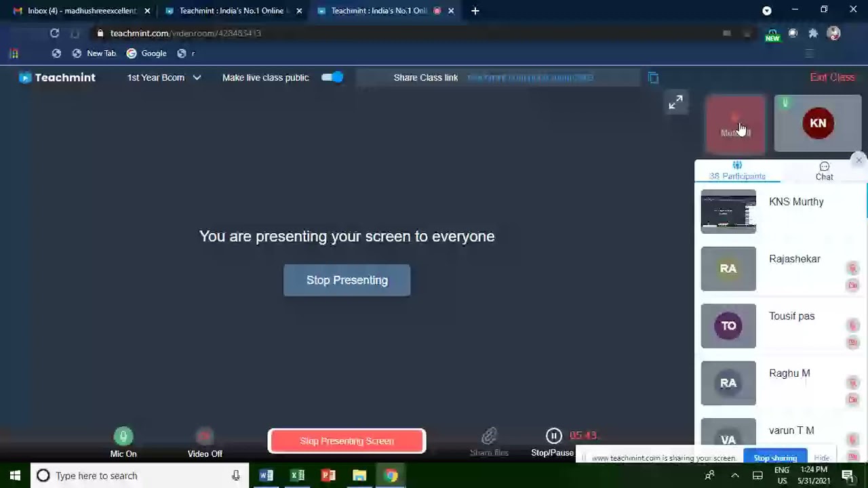Image resolution: width=868 pixels, height=488 pixels.
Task: Open KNS Murthy's screen thumbnail
Action: 728,212
